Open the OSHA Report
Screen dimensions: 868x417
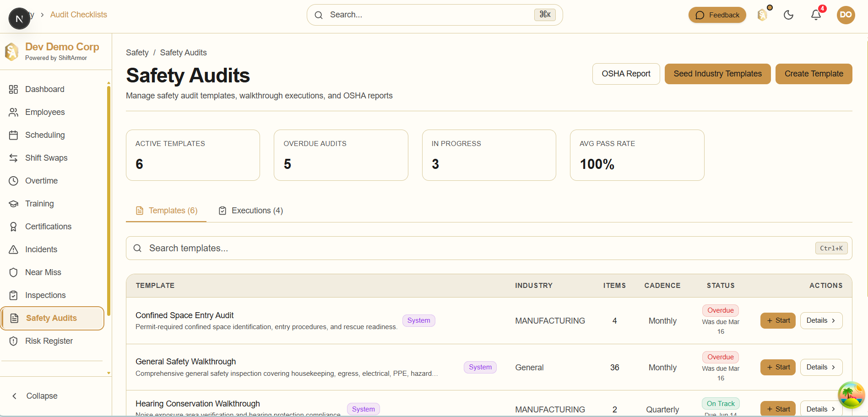click(x=626, y=74)
